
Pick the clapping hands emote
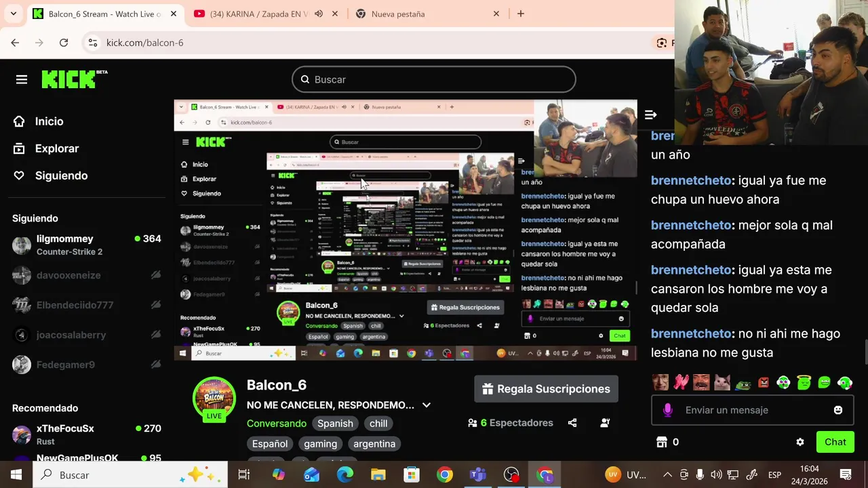(681, 382)
